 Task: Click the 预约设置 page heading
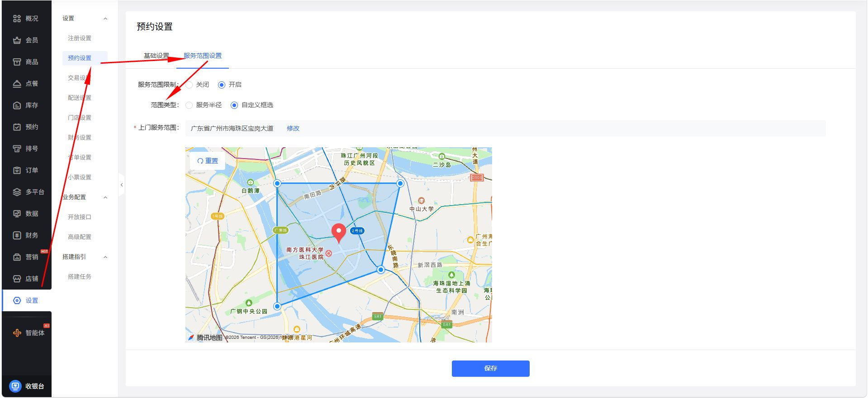coord(155,27)
